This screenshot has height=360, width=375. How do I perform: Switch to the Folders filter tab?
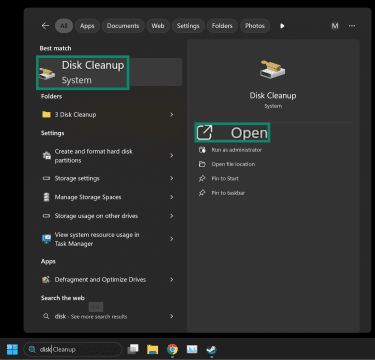(x=222, y=26)
